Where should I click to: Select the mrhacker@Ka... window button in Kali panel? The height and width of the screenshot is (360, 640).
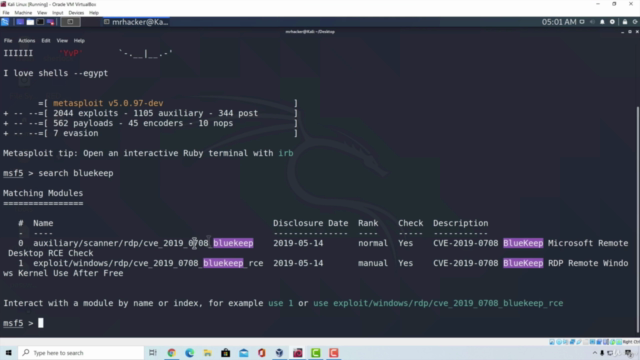[136, 22]
